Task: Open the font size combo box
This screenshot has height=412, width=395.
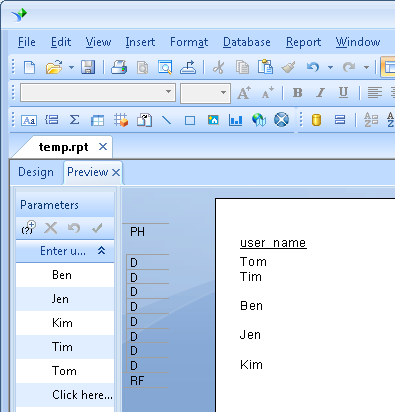Action: [x=205, y=93]
